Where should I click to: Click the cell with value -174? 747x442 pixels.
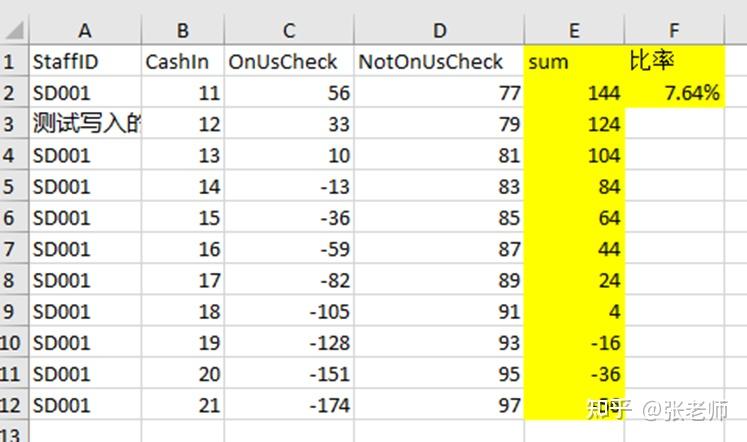point(288,406)
